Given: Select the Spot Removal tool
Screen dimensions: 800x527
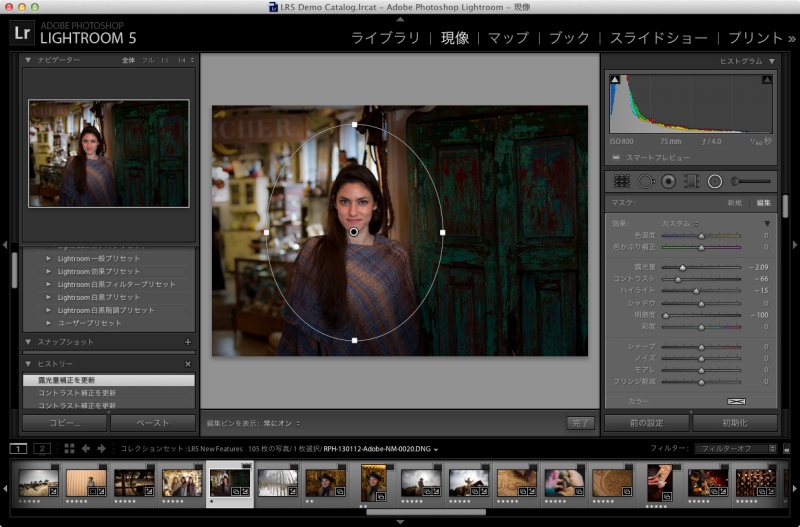Looking at the screenshot, I should click(x=645, y=181).
